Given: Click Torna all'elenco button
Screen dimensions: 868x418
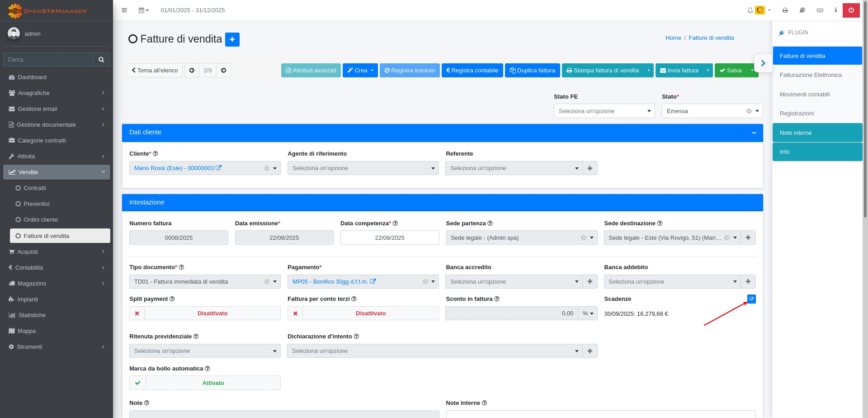Looking at the screenshot, I should tap(155, 71).
